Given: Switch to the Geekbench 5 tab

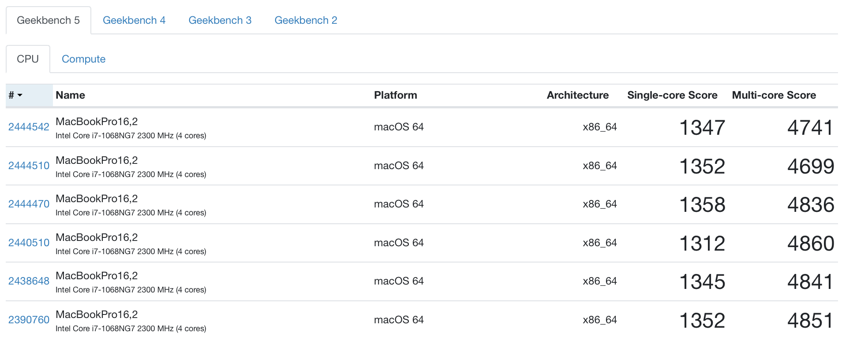Looking at the screenshot, I should pos(48,20).
